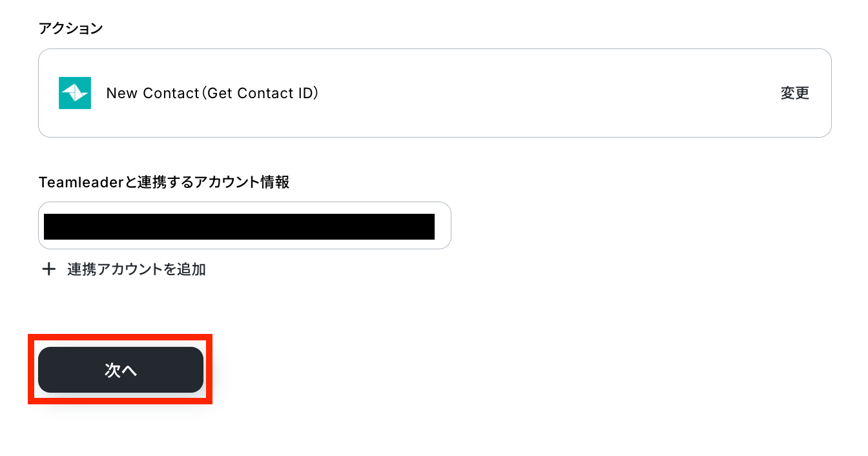Click the 次へ button to proceed
The height and width of the screenshot is (456, 868).
pos(121,370)
